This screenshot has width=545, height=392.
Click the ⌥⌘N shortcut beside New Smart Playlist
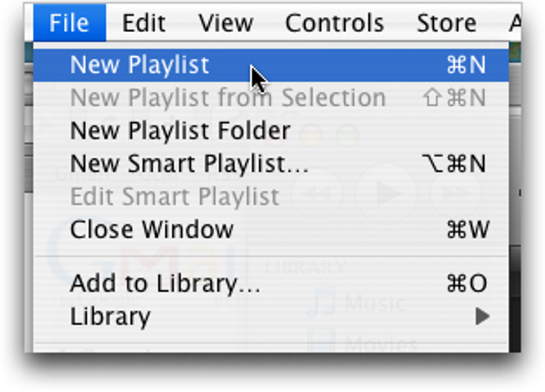(x=454, y=163)
